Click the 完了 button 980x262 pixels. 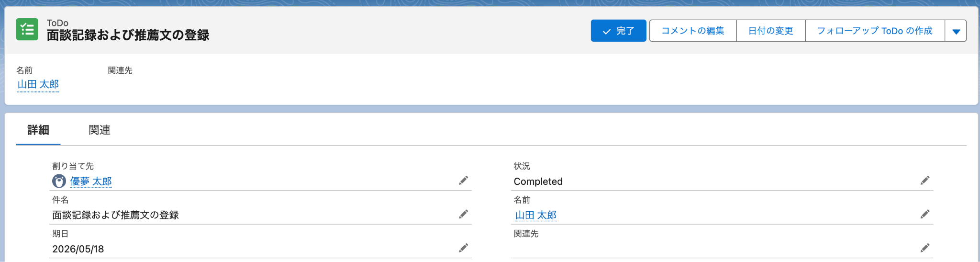618,31
